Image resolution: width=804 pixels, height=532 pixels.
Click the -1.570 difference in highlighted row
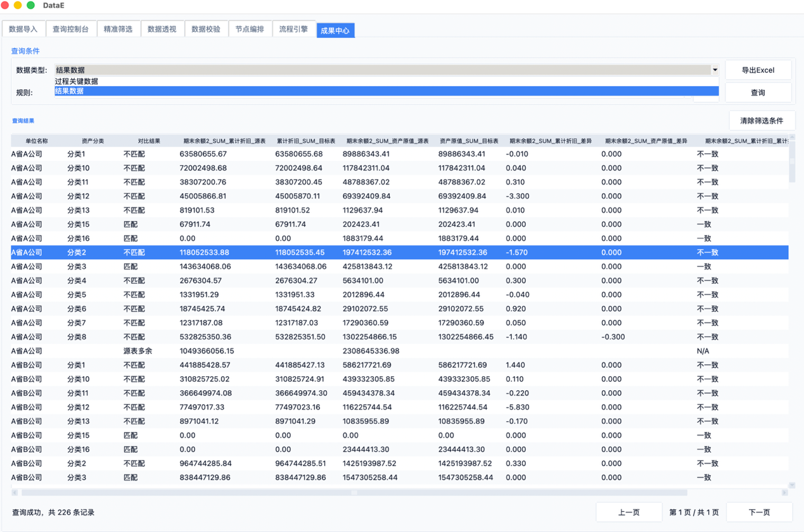(518, 253)
